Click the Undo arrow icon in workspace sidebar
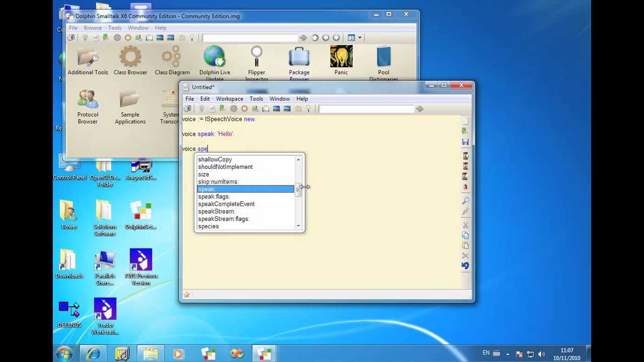Screen dimensions: 644x362 (465, 265)
